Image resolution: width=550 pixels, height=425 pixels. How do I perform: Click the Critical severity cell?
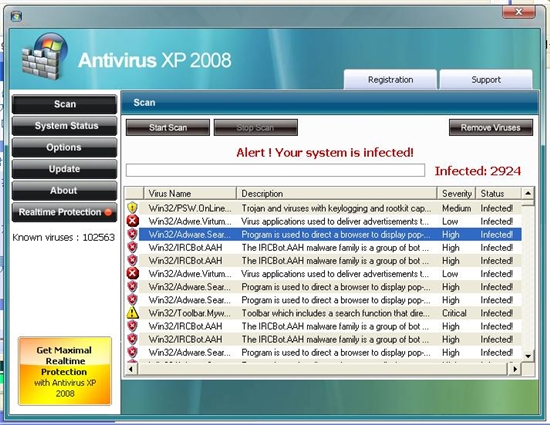point(454,313)
